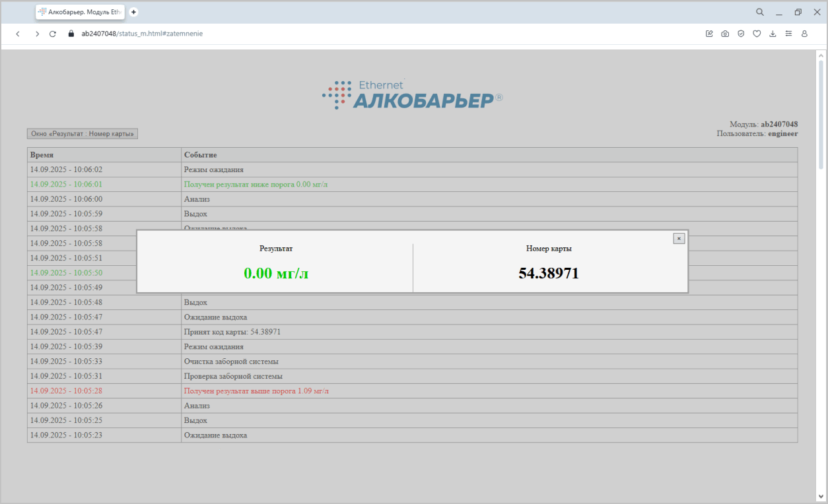Click the timestamp 14.09.2025 - 10:06:00
The height and width of the screenshot is (504, 828).
click(x=66, y=199)
